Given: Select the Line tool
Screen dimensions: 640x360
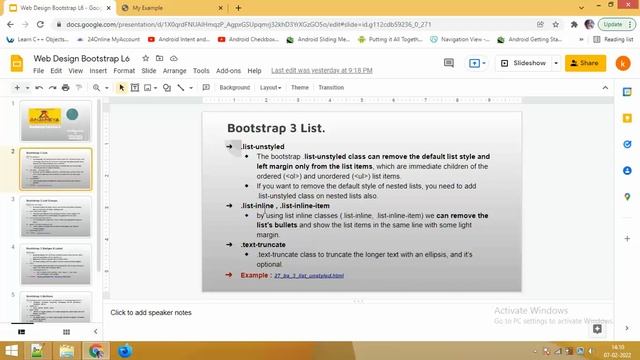Looking at the screenshot, I should click(x=181, y=87).
